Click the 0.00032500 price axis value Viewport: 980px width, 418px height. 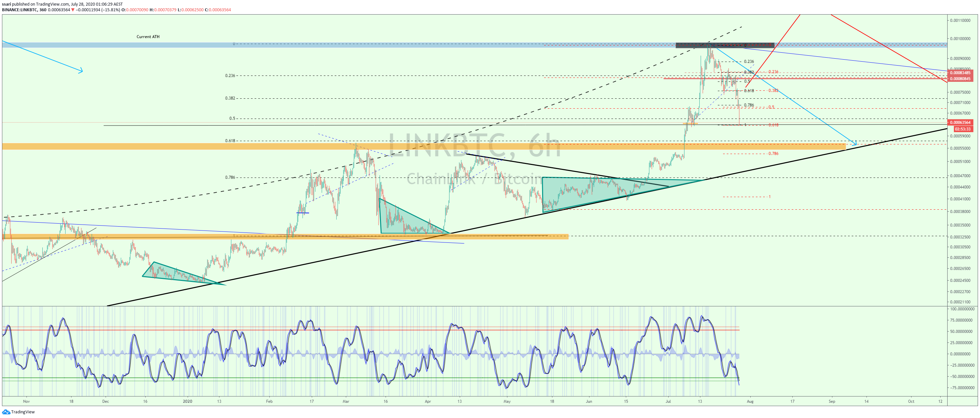960,237
